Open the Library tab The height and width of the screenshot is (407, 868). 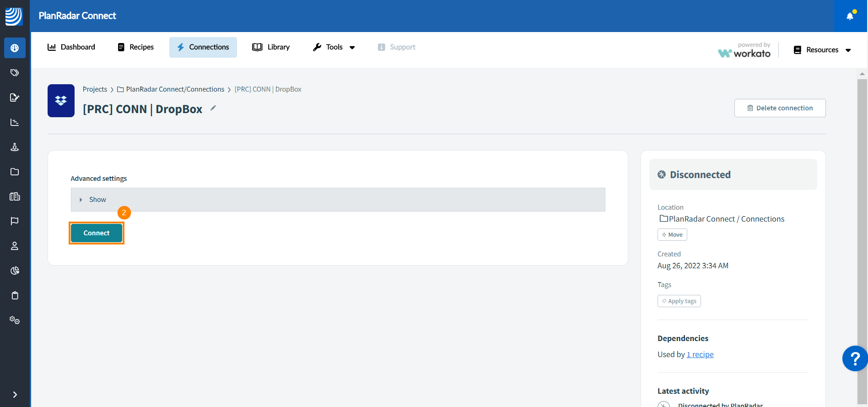(271, 47)
